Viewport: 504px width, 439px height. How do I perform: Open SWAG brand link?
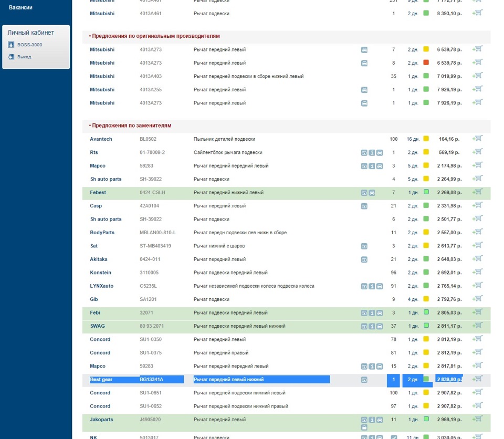click(98, 326)
